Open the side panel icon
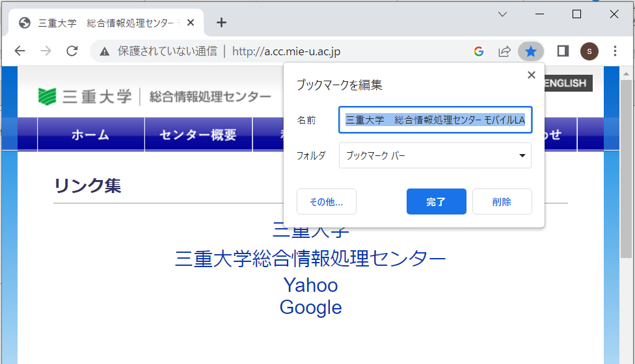Viewport: 635px width, 364px height. (563, 51)
